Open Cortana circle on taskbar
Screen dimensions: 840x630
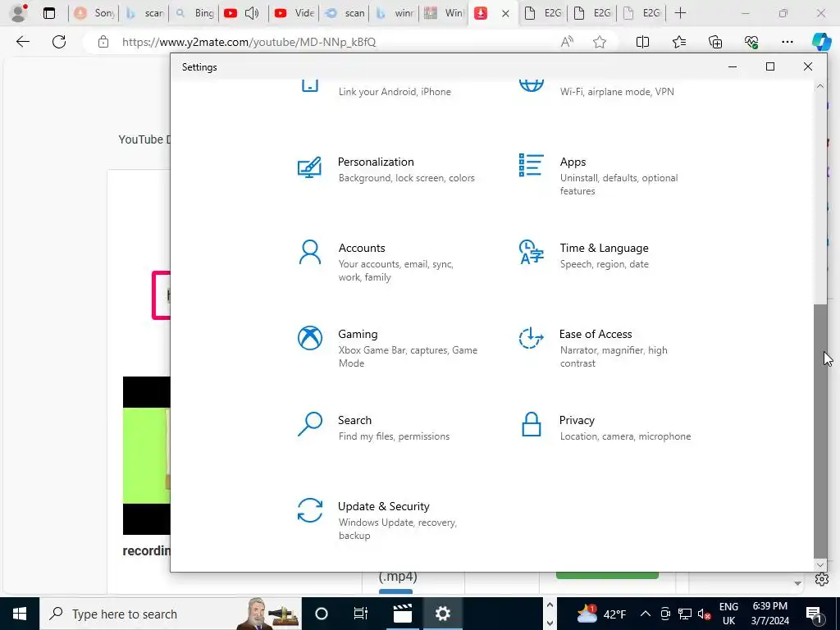pyautogui.click(x=322, y=614)
